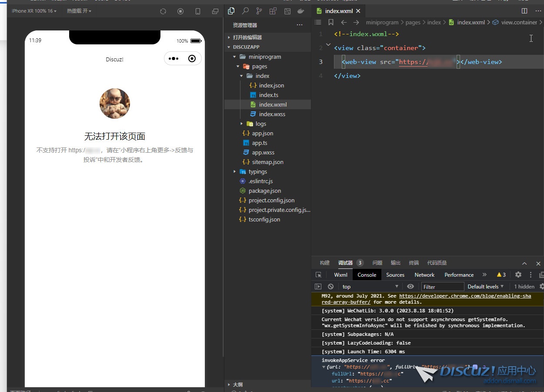
Task: Click the Docker whale icon in sidebar
Action: click(x=300, y=11)
